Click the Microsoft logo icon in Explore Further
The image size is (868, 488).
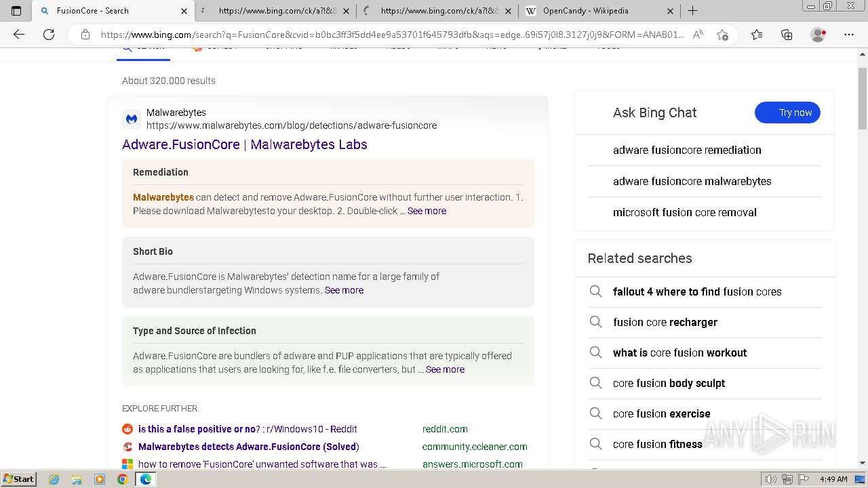coord(127,464)
